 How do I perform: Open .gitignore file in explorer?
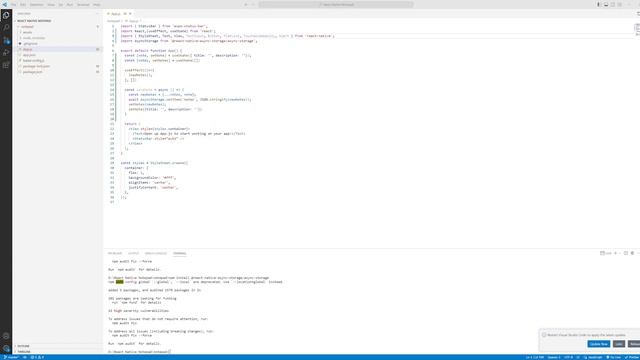(30, 44)
